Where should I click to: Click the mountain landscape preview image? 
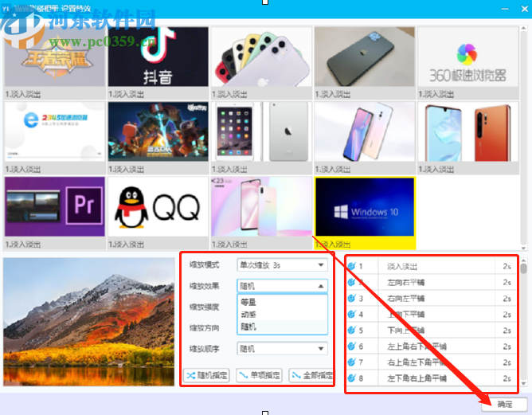tap(89, 322)
